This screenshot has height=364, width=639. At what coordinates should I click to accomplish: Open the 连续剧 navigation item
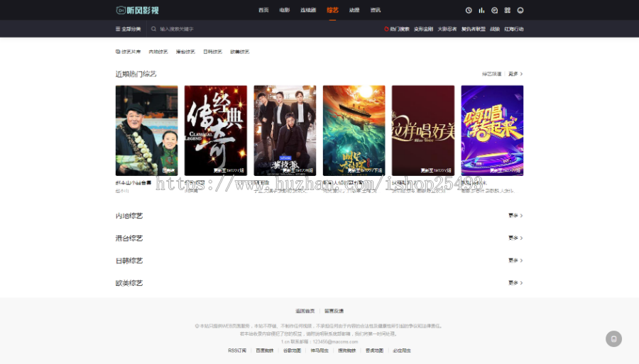point(308,10)
